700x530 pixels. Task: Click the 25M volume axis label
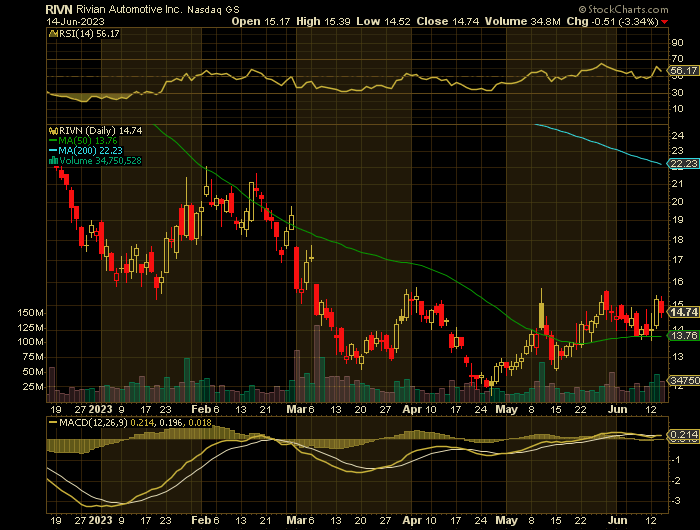click(x=33, y=387)
